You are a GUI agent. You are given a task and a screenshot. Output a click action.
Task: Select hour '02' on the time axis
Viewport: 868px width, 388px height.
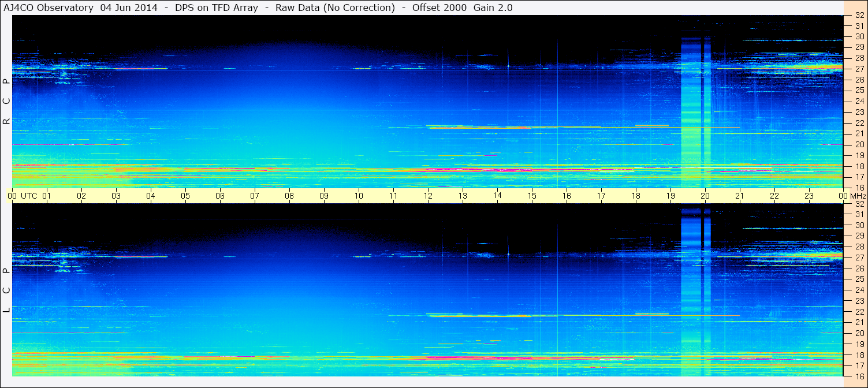pos(81,196)
